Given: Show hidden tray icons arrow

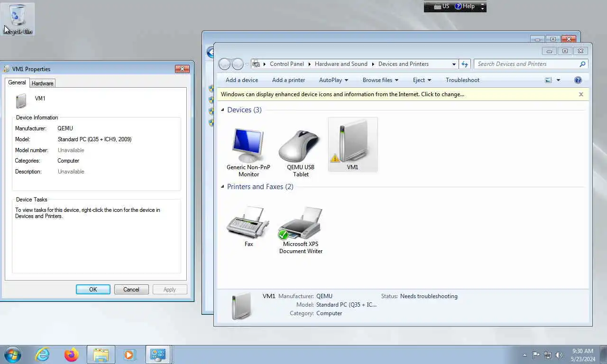Looking at the screenshot, I should 524,355.
